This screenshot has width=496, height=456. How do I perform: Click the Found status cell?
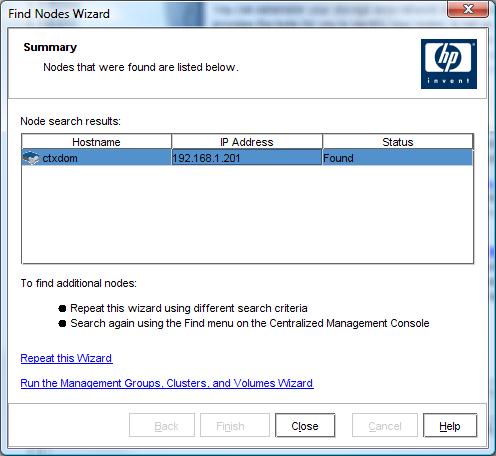(x=398, y=157)
